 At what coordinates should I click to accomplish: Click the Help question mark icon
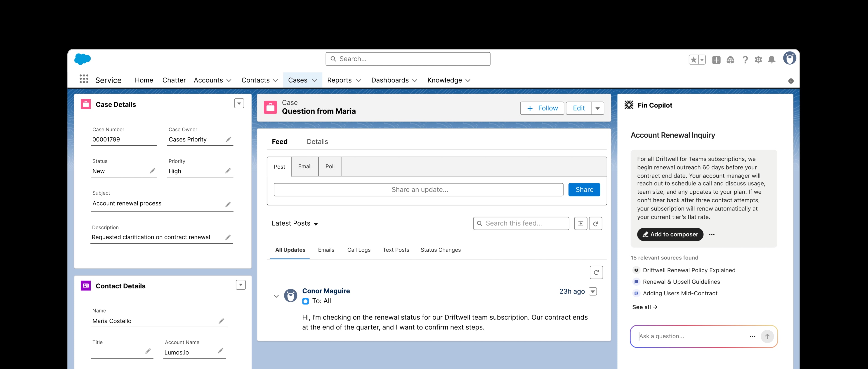click(x=745, y=59)
